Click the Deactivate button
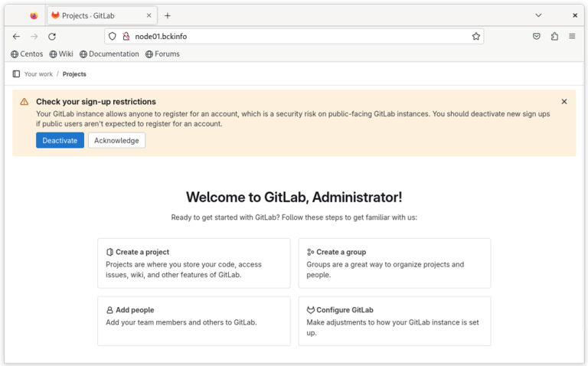The width and height of the screenshot is (588, 366). click(x=60, y=140)
